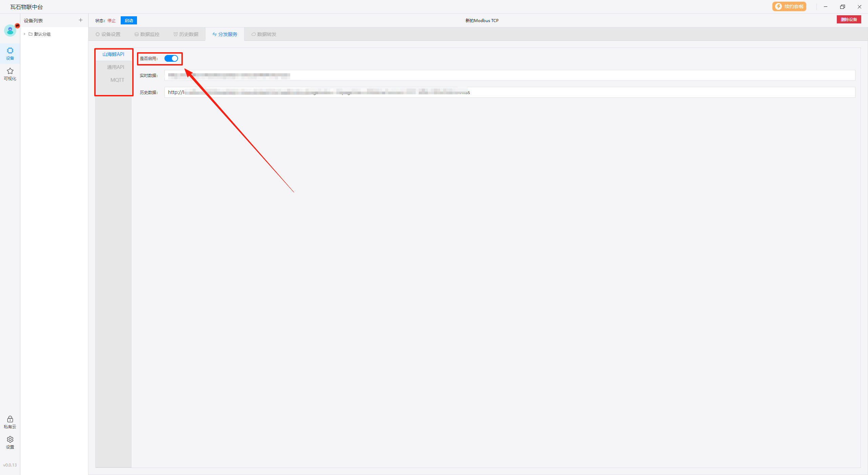Click the 默认分组 folder icon
The width and height of the screenshot is (868, 475).
31,34
